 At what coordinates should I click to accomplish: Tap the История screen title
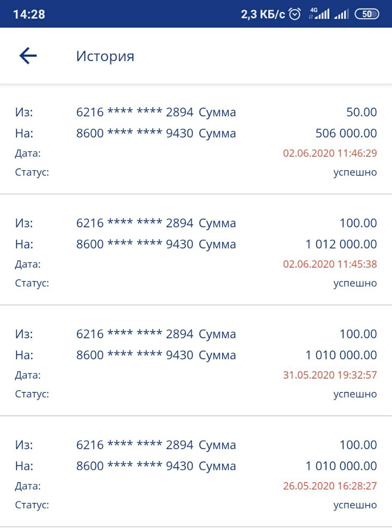pos(105,56)
